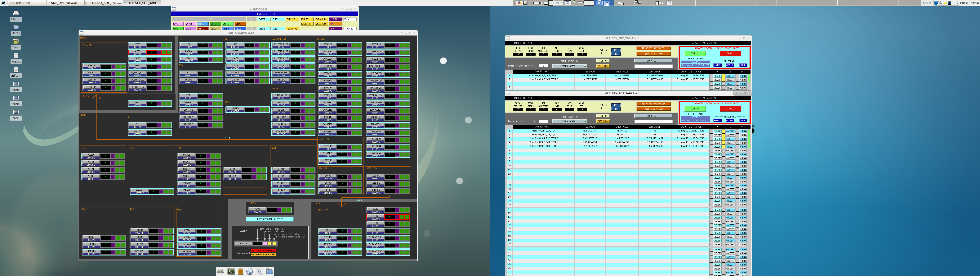Viewport: 980px width, 276px height.
Task: Launch the terminal from the bottom dock
Action: click(x=231, y=271)
